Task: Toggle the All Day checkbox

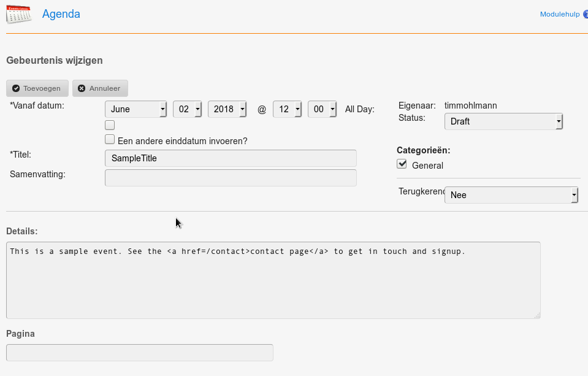Action: click(110, 125)
